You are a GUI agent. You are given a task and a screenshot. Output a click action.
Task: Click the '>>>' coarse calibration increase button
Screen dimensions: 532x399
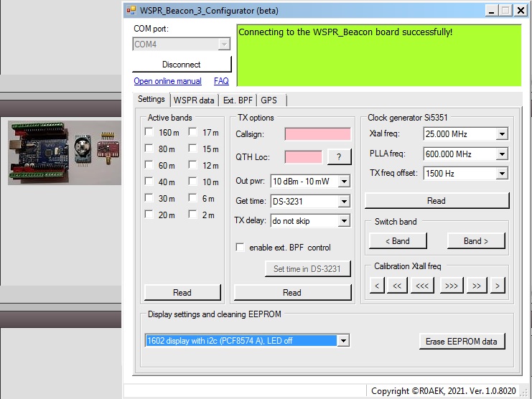pos(450,286)
